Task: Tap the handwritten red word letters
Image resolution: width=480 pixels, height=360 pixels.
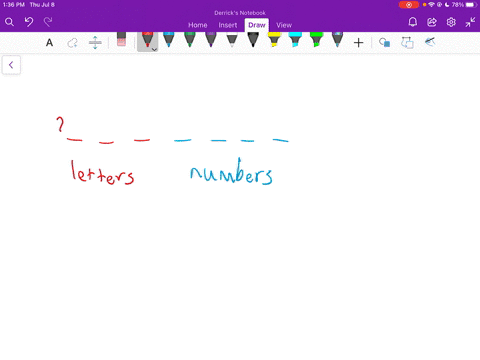Action: pyautogui.click(x=103, y=173)
